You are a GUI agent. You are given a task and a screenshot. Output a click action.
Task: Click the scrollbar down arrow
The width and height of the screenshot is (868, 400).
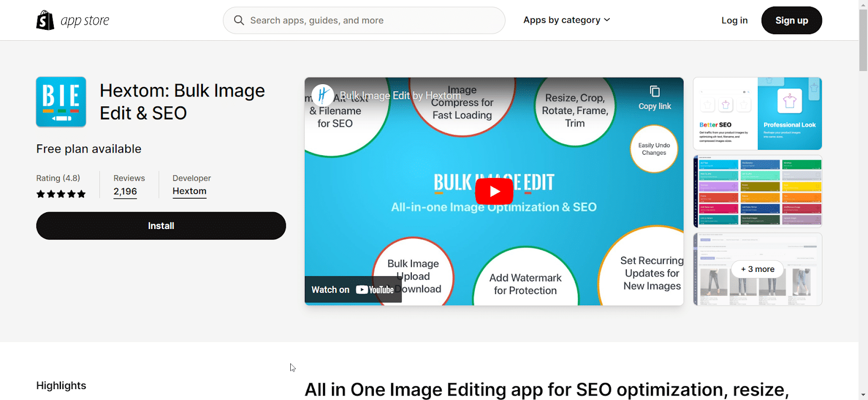[x=863, y=395]
